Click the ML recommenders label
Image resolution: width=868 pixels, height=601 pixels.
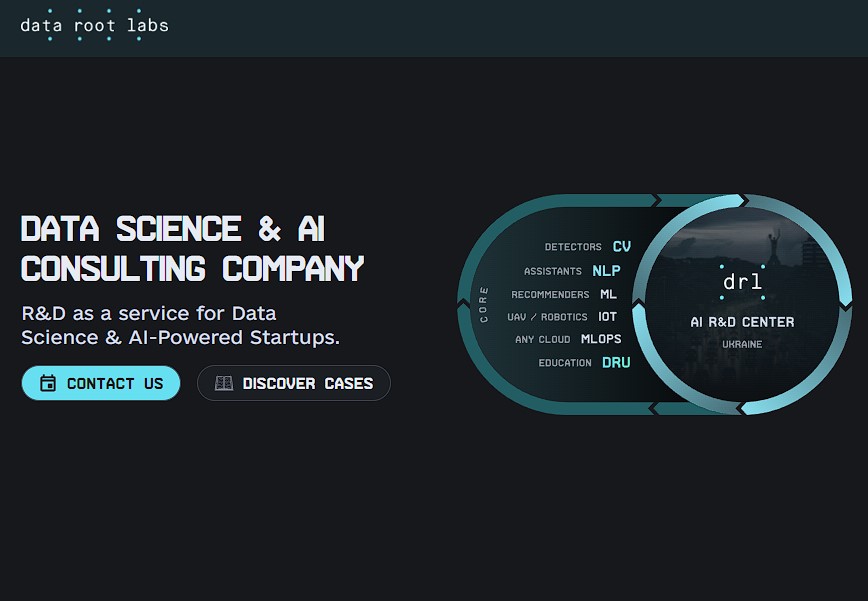pos(564,294)
